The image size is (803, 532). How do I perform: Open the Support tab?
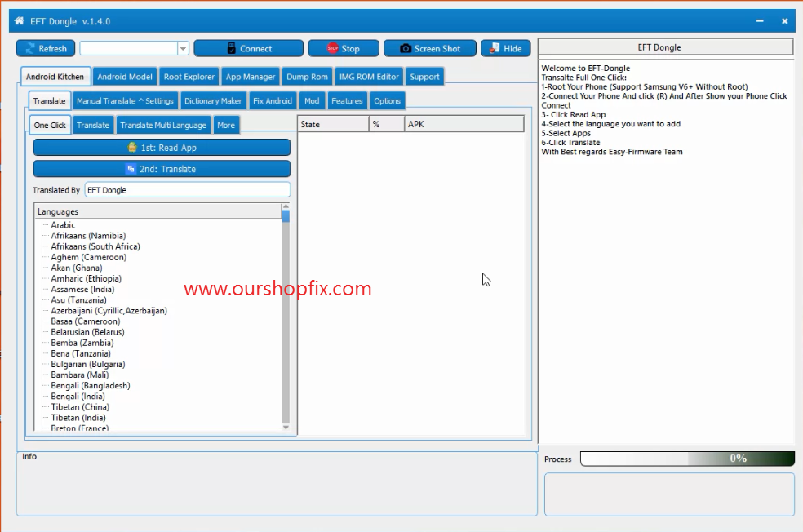click(424, 77)
